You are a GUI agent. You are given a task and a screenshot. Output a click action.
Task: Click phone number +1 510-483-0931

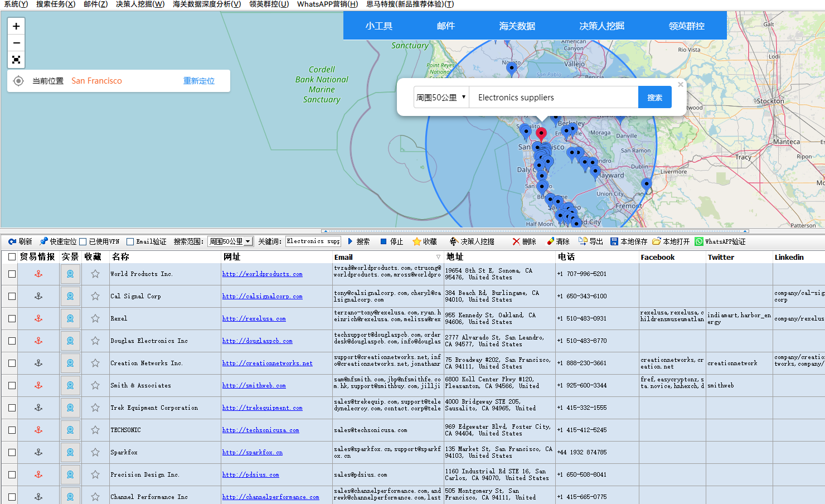(583, 318)
